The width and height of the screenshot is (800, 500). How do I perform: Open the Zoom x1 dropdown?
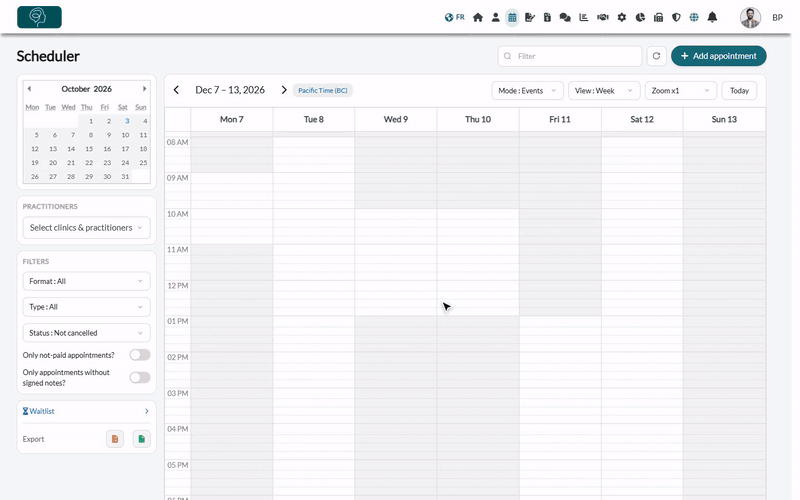click(x=681, y=91)
